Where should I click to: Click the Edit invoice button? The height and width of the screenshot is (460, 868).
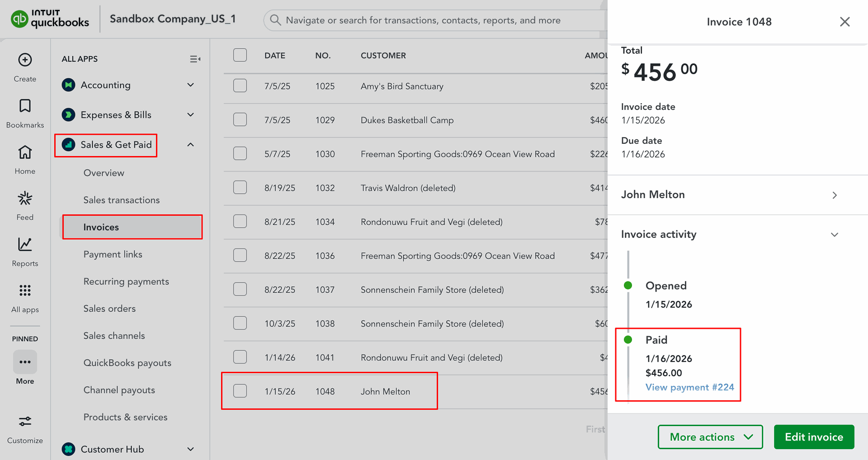814,437
